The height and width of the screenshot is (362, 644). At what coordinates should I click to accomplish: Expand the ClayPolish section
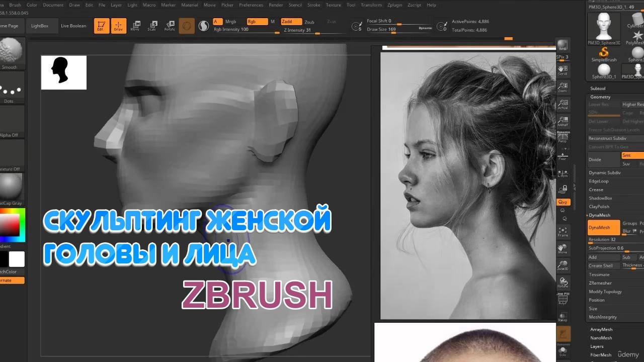pyautogui.click(x=599, y=207)
